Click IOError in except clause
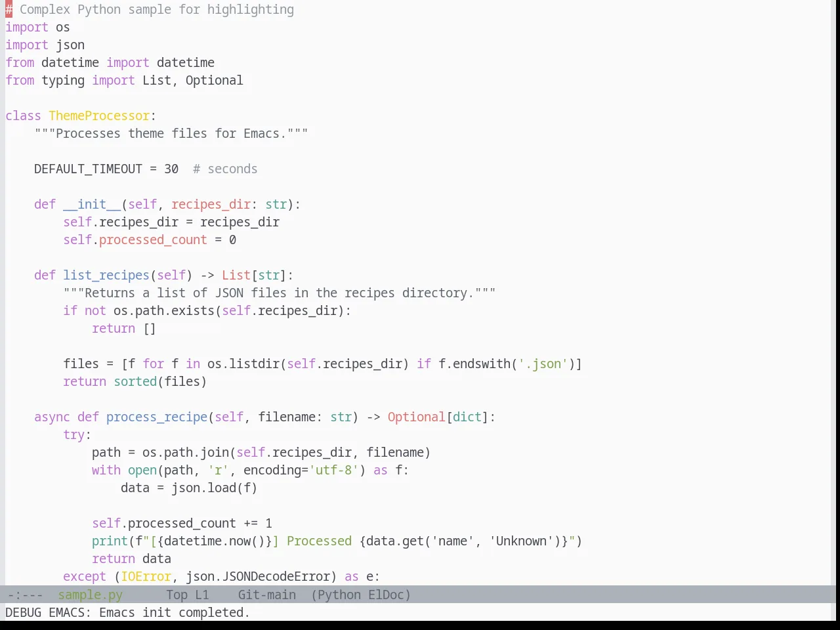This screenshot has height=630, width=840. [146, 577]
